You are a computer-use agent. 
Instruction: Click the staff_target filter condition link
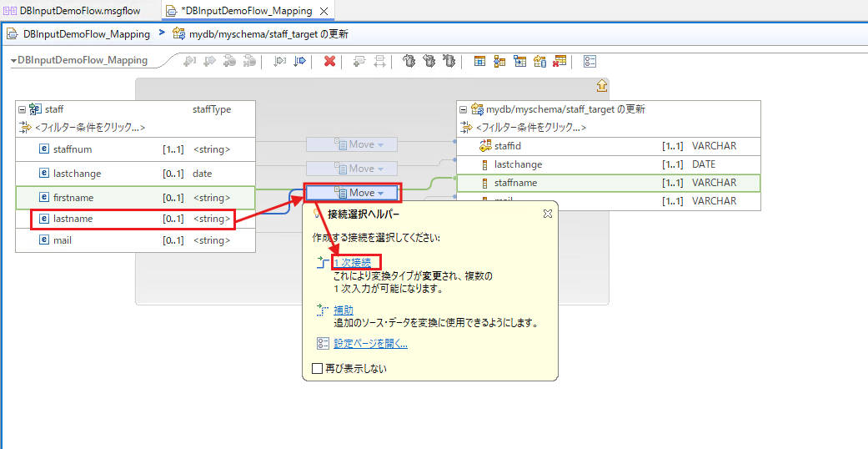tap(531, 128)
